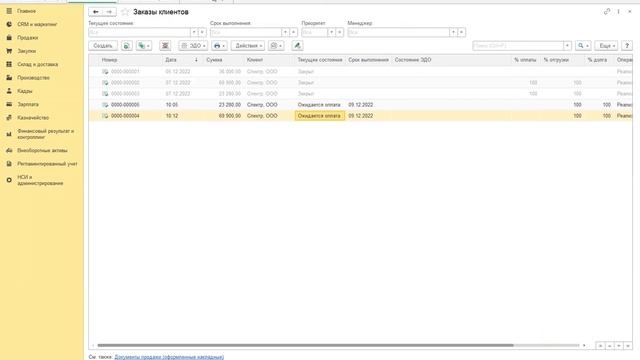Open the print dropdown menu
The image size is (640, 360).
click(219, 46)
